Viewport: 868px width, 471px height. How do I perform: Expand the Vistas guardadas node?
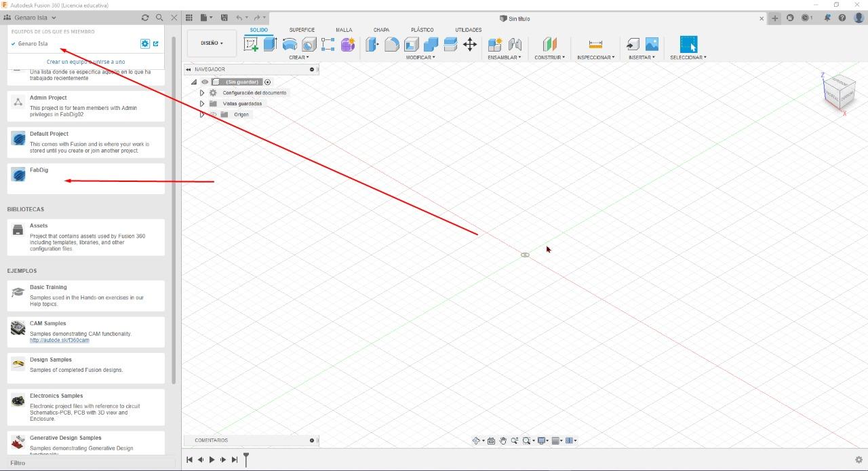(x=202, y=104)
